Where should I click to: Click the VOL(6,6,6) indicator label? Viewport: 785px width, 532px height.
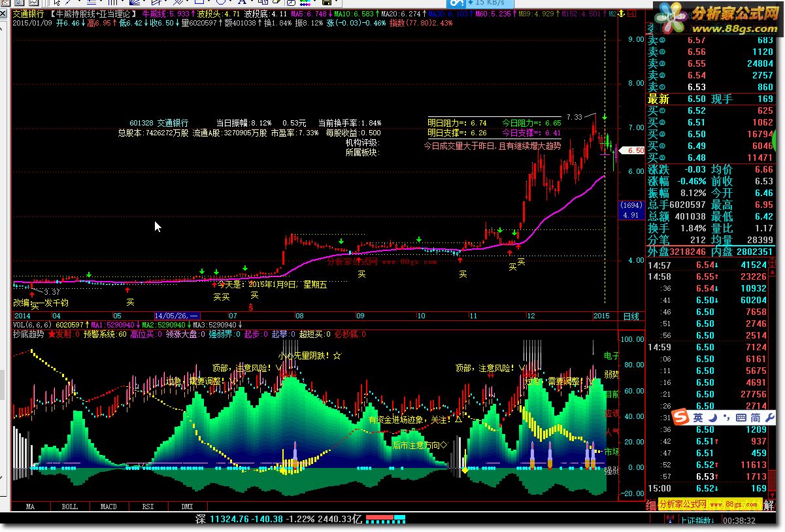click(33, 325)
